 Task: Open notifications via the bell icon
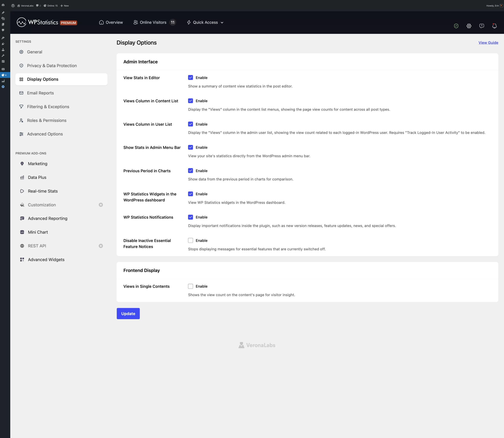click(x=495, y=26)
